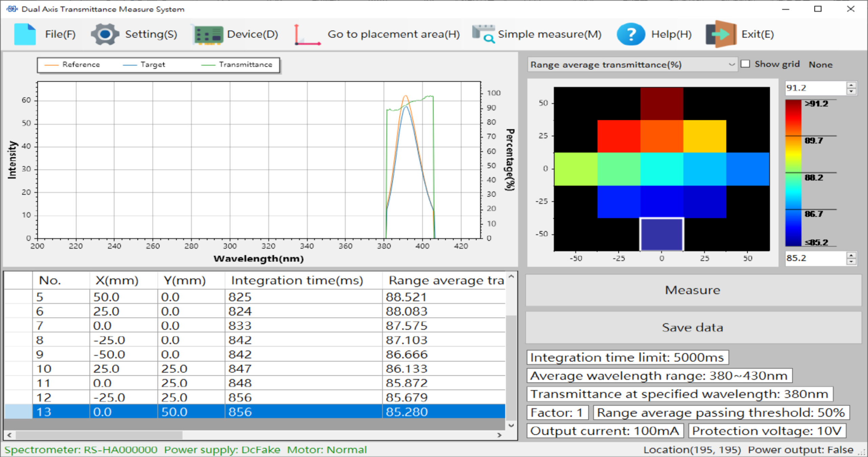Decrease lower colorbar limit 85.2 spinner

coord(851,262)
